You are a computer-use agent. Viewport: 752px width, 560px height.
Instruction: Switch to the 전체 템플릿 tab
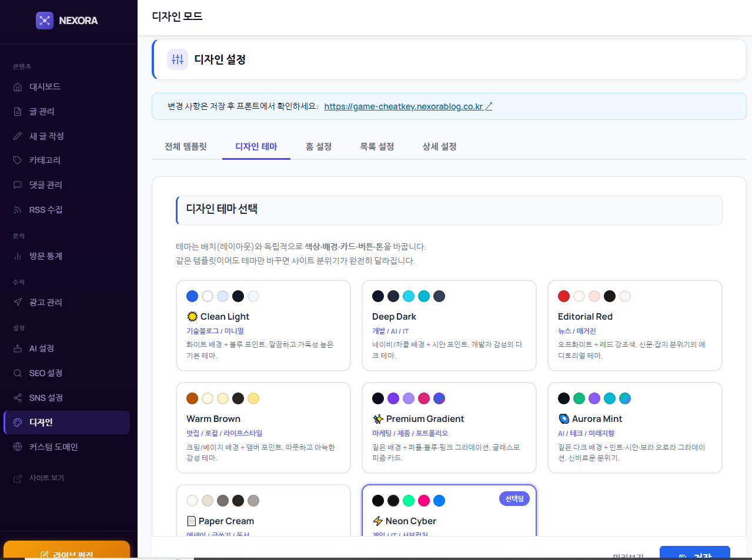(186, 146)
